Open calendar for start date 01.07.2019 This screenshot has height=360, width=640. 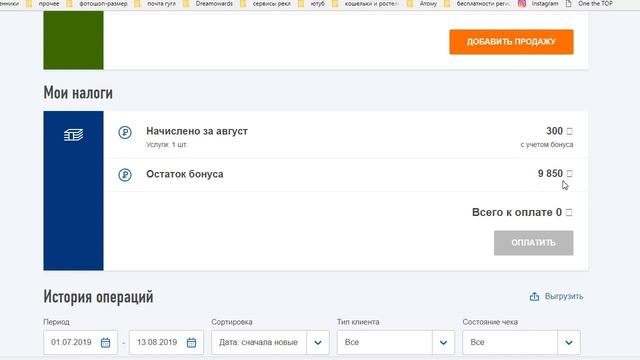coord(105,342)
